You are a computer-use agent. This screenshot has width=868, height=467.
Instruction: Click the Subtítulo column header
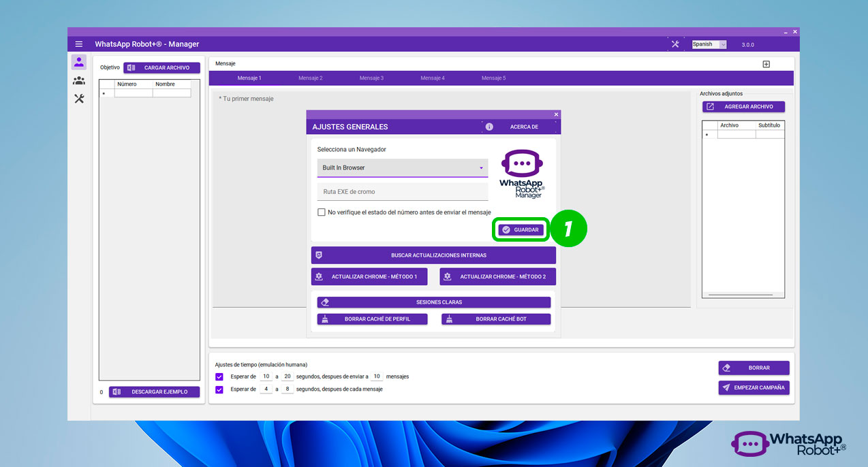click(770, 125)
